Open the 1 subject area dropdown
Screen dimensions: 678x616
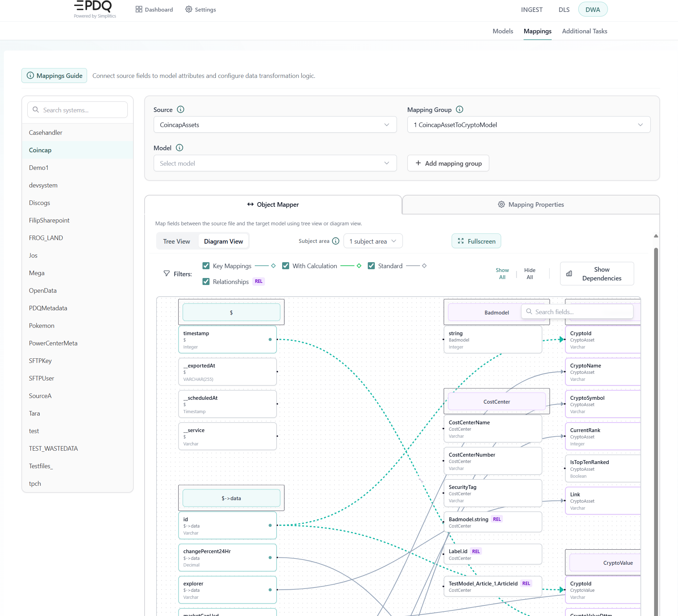click(373, 241)
